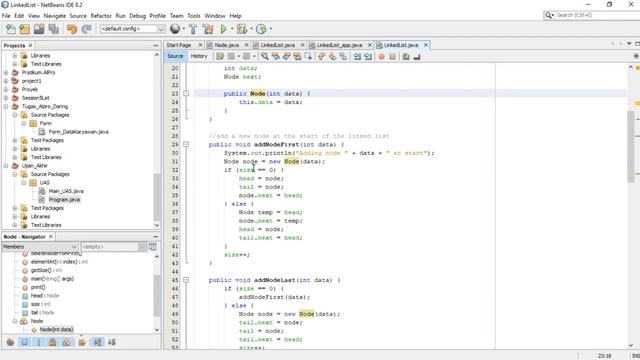Toggle Sort by Source in Navigator
The width and height of the screenshot is (640, 360).
tap(112, 342)
